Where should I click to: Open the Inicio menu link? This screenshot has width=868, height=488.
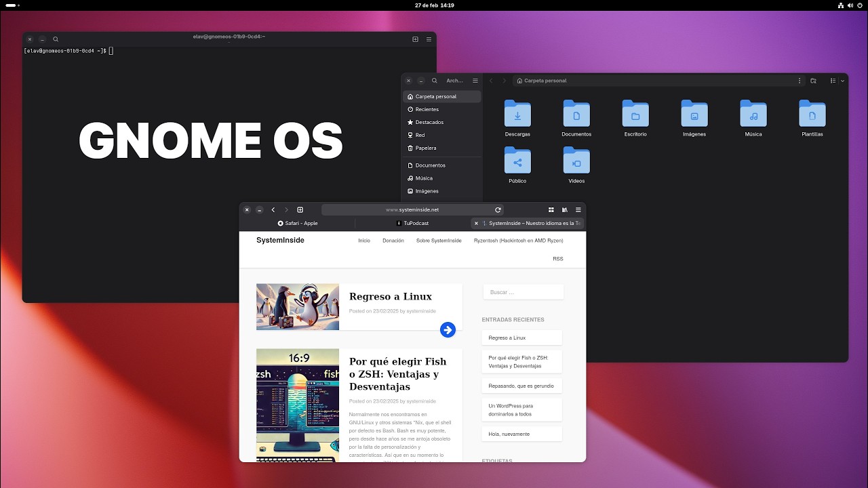tap(364, 241)
